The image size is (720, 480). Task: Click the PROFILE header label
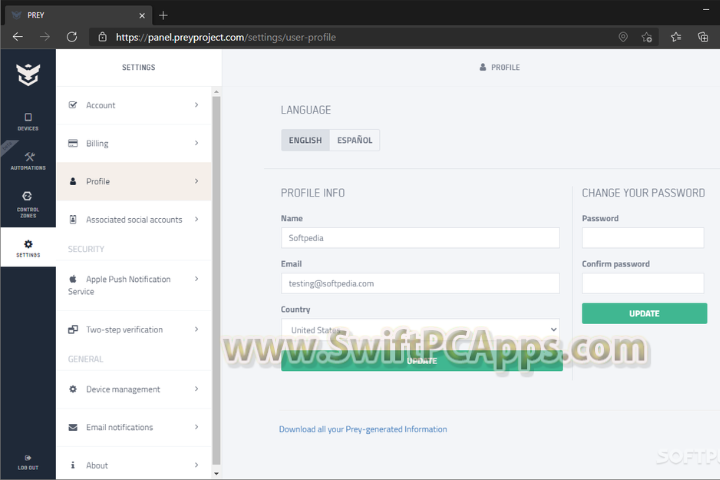[505, 68]
